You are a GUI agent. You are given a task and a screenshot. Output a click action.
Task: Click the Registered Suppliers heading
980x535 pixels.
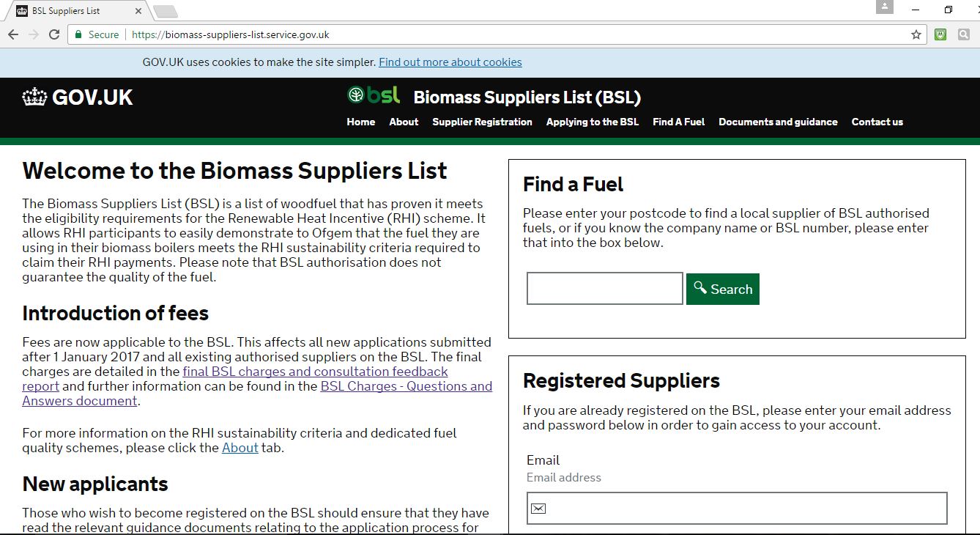pos(621,381)
